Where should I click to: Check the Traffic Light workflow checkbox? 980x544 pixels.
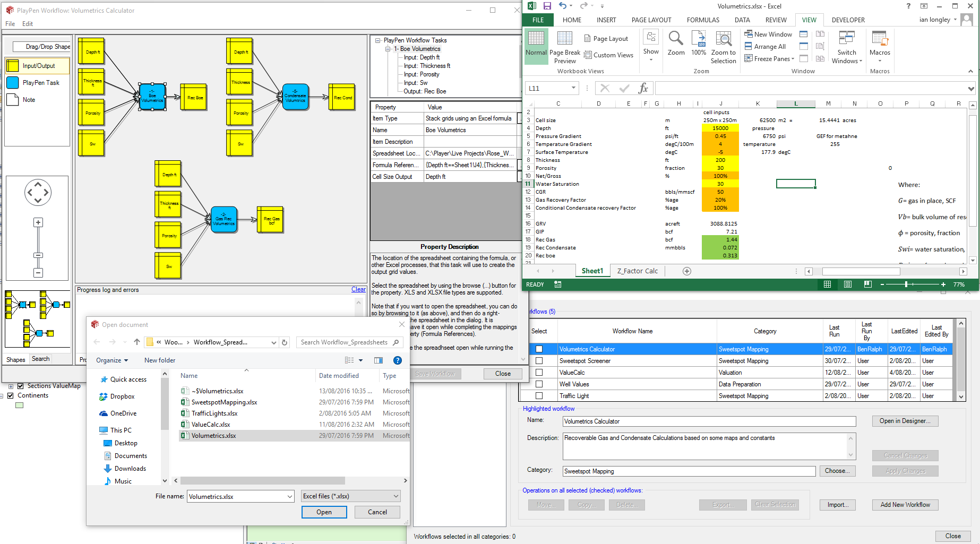point(539,396)
